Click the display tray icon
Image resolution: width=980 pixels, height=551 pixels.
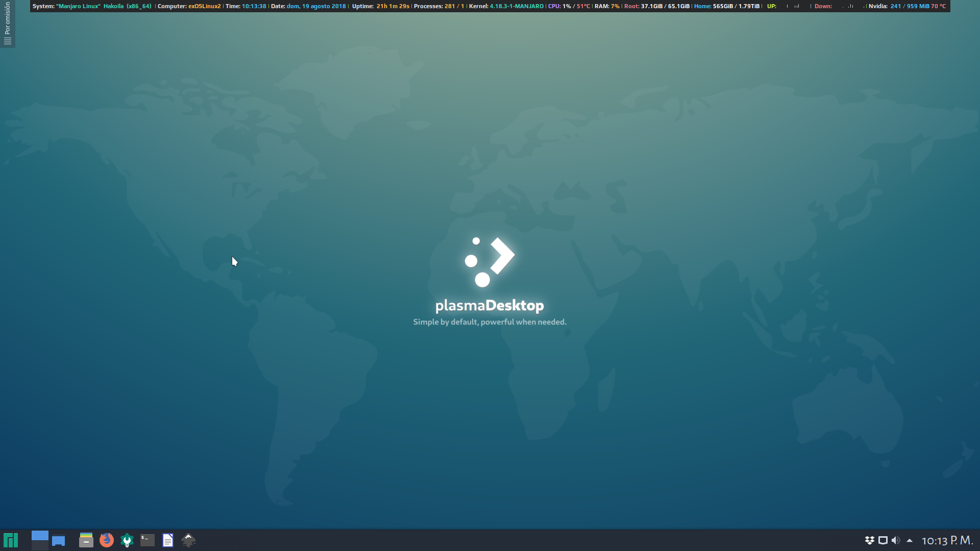click(x=883, y=540)
